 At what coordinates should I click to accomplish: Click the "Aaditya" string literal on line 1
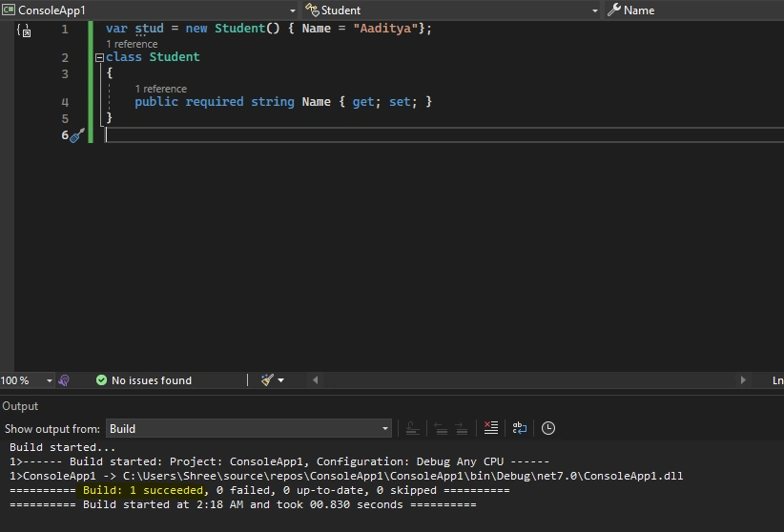[x=385, y=29]
